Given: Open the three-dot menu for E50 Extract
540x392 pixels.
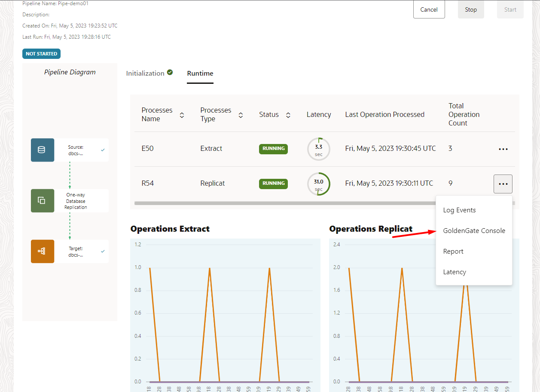Looking at the screenshot, I should (503, 149).
